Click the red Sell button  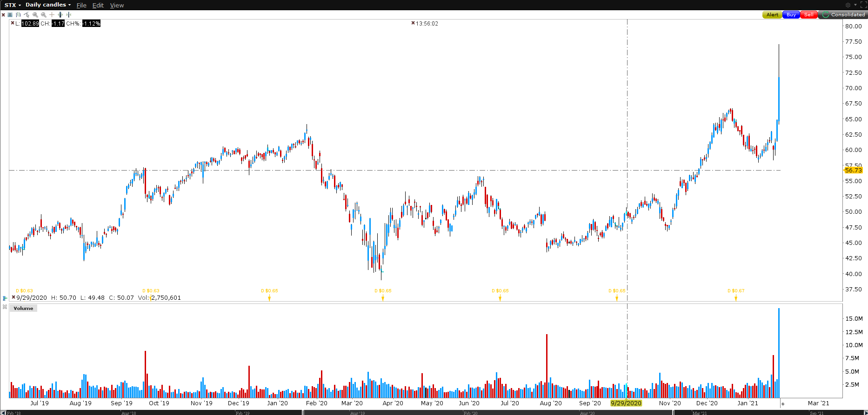[x=809, y=15]
